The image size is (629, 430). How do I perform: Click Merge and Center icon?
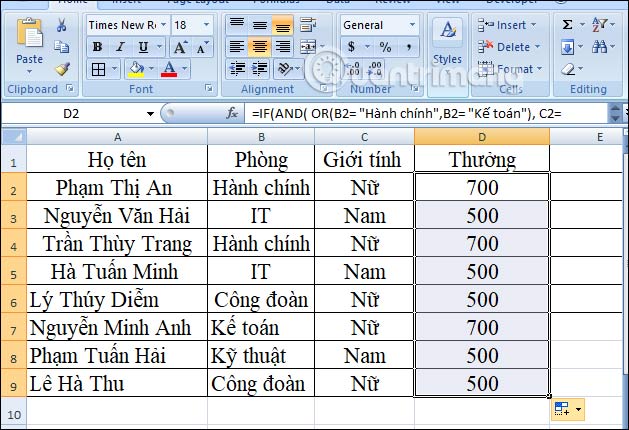click(x=308, y=47)
